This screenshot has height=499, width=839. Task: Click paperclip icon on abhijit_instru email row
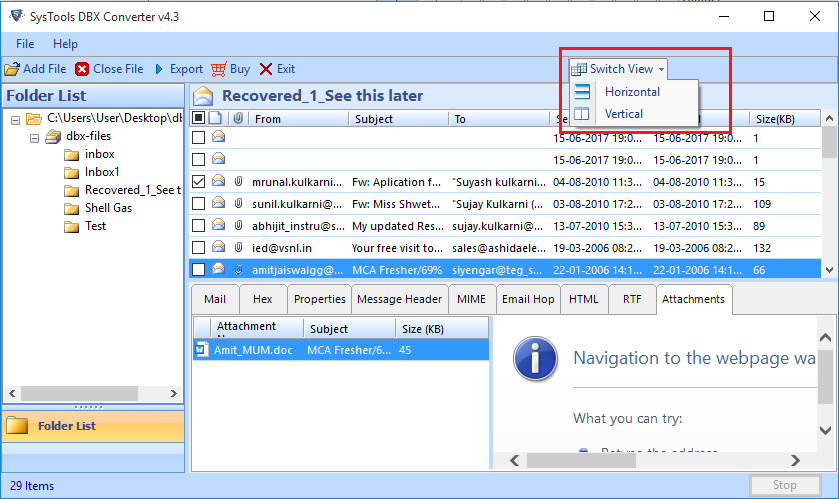(239, 225)
